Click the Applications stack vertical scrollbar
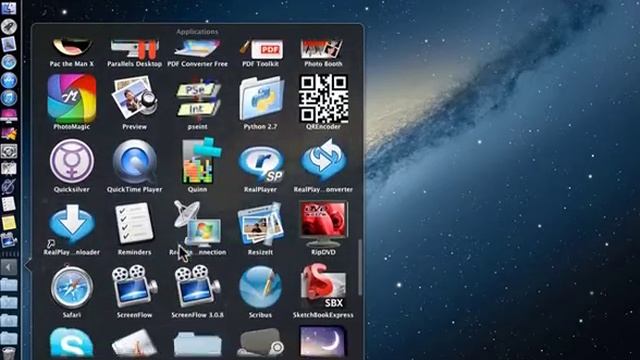The height and width of the screenshot is (360, 640). tap(360, 267)
